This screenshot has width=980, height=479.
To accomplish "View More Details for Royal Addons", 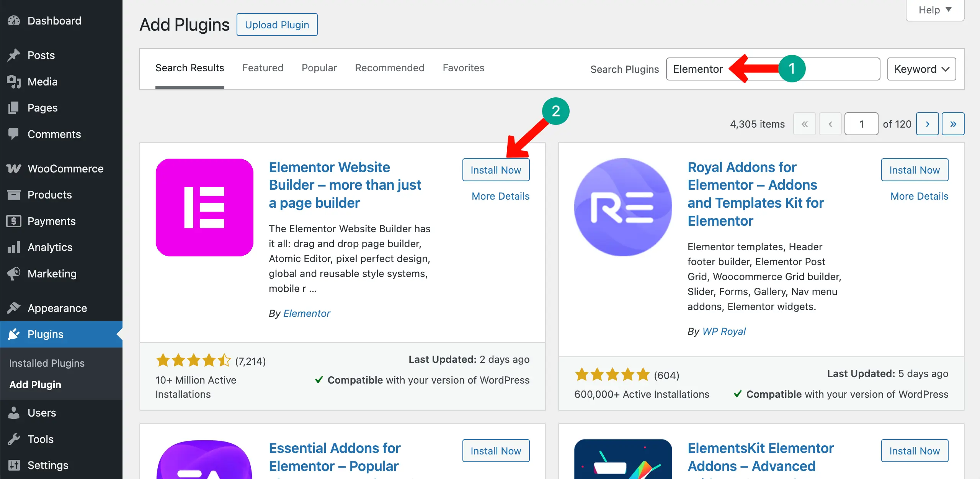I will [919, 196].
